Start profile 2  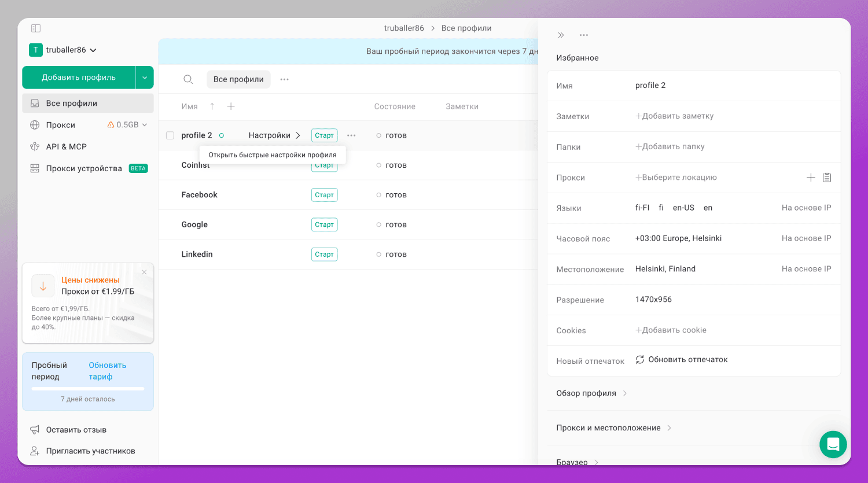coord(324,135)
